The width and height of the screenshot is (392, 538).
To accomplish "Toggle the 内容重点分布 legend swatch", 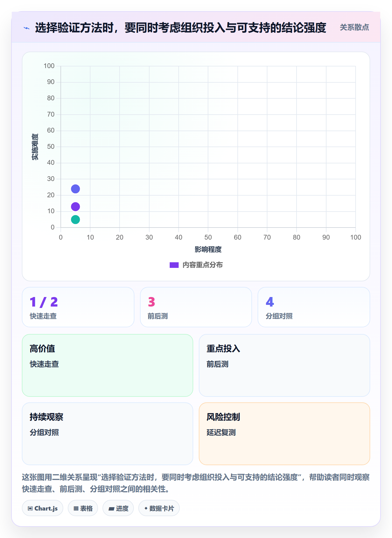I will point(174,265).
